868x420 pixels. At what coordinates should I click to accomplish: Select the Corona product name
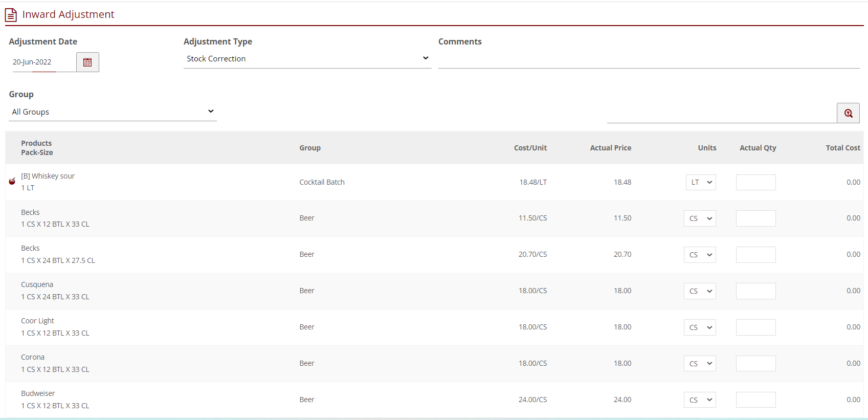[33, 357]
